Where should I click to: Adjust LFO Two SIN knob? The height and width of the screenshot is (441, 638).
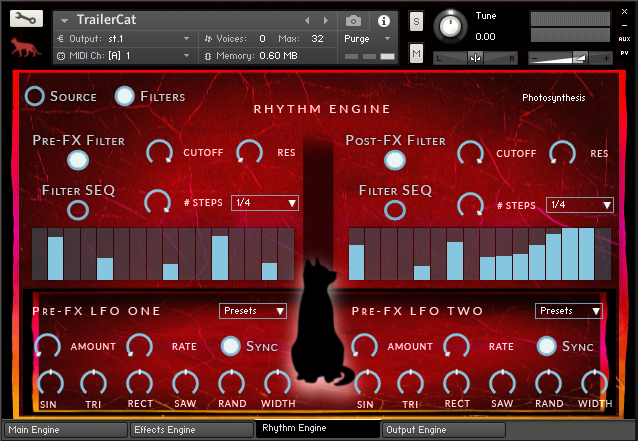(367, 383)
